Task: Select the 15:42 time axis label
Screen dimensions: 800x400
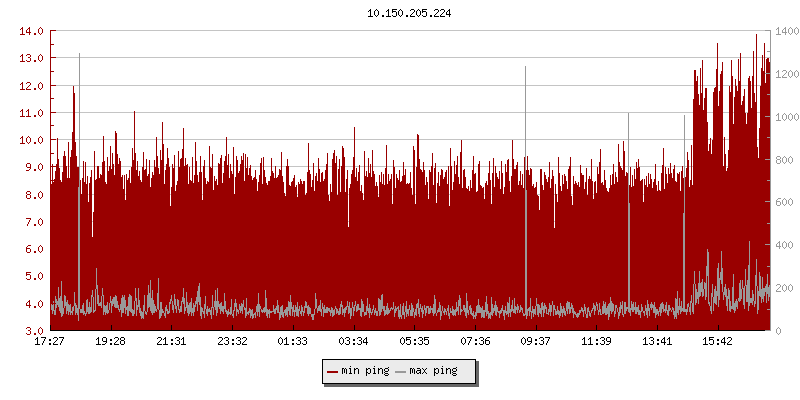Action: coord(717,342)
